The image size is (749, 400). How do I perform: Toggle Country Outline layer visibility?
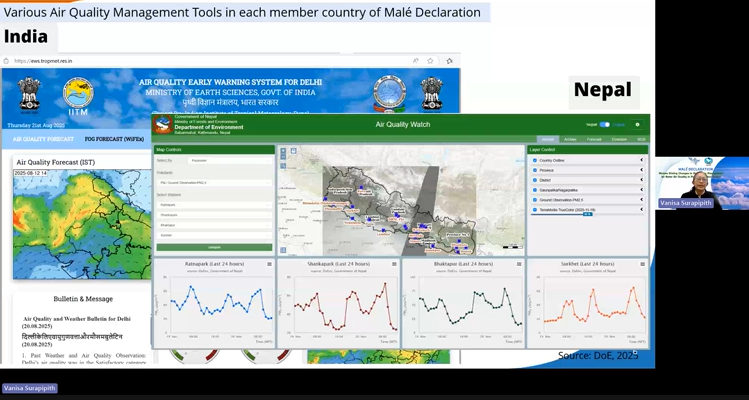536,160
